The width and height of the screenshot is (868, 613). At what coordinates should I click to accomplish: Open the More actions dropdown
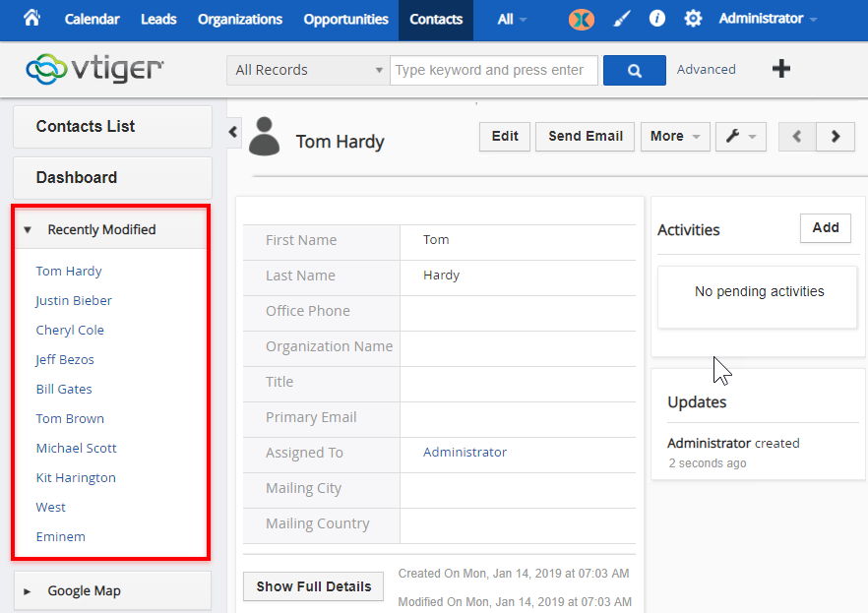675,136
